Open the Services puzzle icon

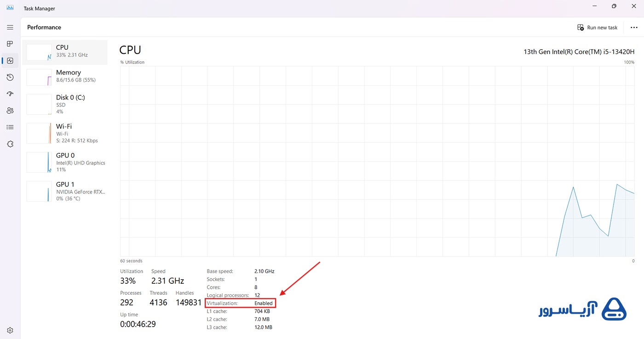coord(10,144)
